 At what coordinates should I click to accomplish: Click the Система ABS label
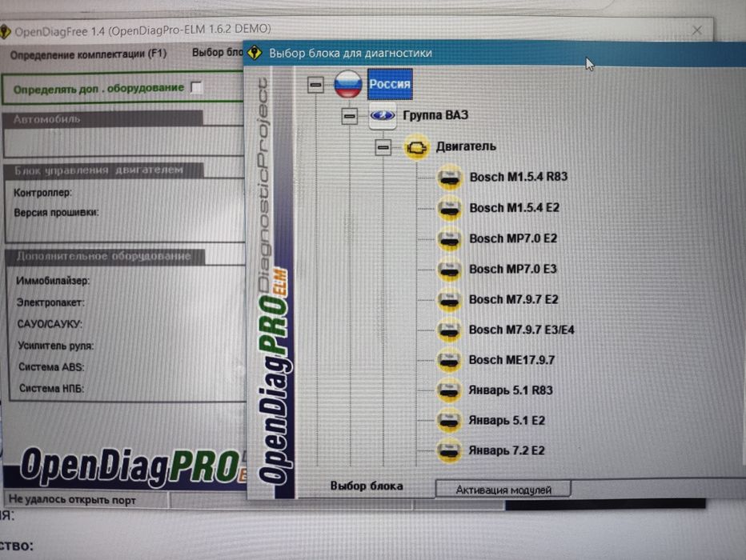pos(51,367)
